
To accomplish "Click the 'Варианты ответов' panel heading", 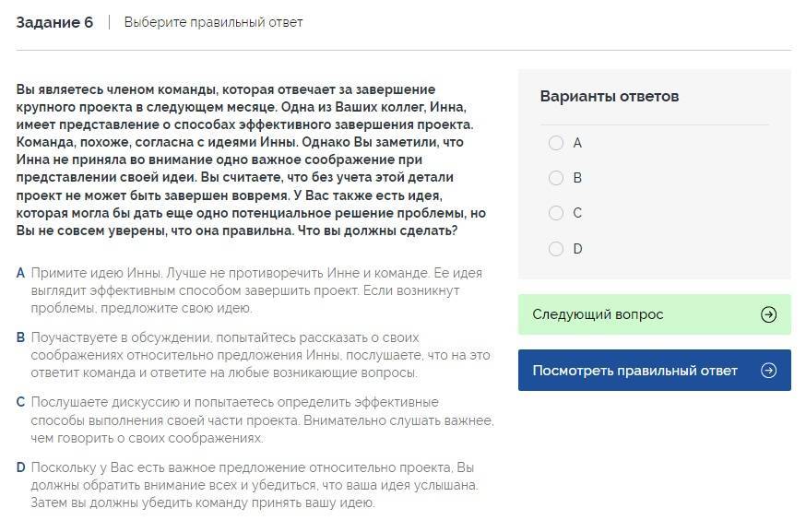I will pos(610,96).
